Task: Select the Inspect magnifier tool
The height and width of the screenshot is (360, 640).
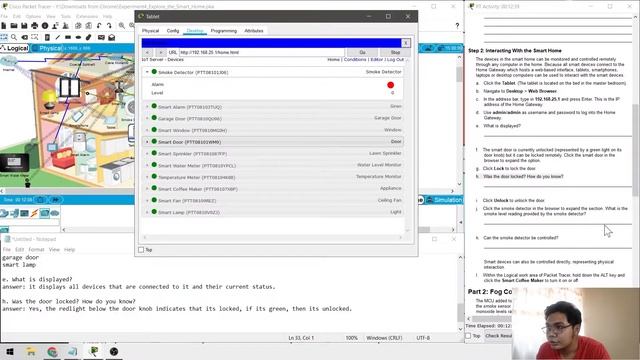Action: coord(14,37)
